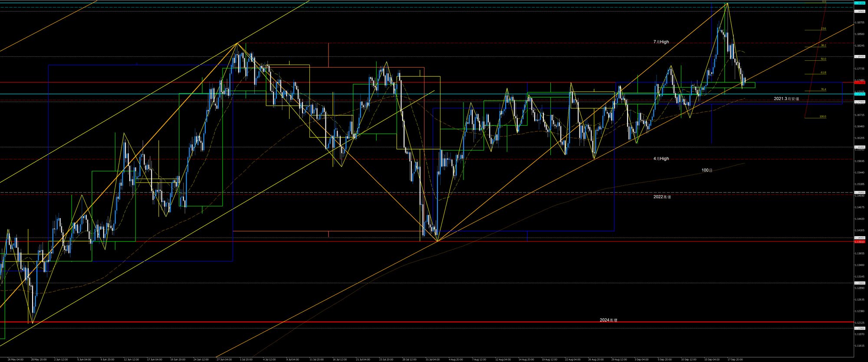Click the 1 Jul 20:00 time axis label
Viewport: 868px width, 362px height.
[246, 359]
